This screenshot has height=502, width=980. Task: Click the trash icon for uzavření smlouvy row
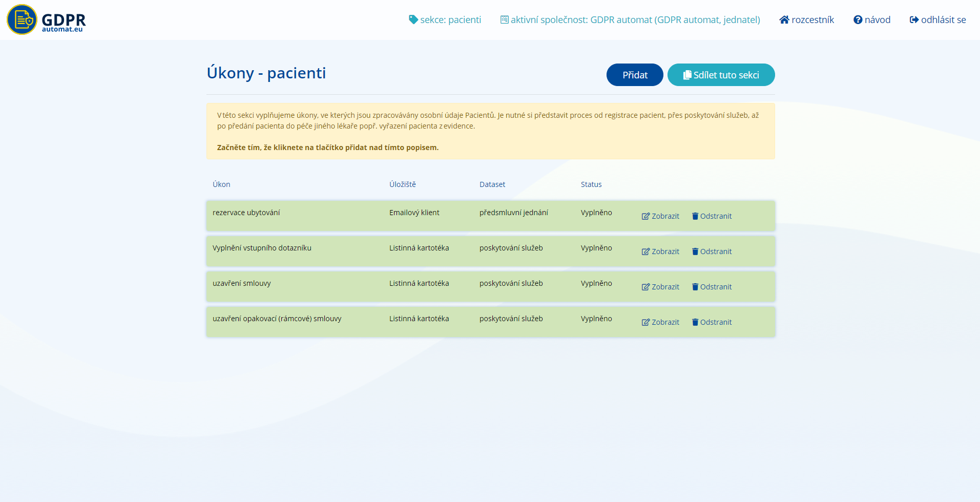pos(695,287)
